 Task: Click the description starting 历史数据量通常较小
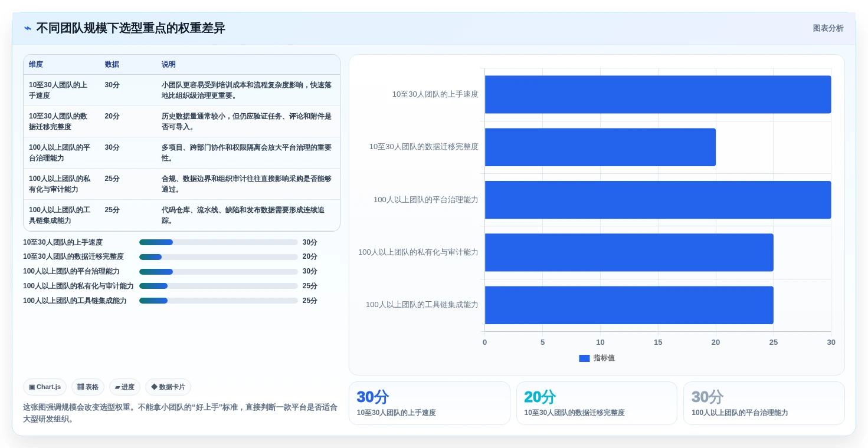[247, 121]
